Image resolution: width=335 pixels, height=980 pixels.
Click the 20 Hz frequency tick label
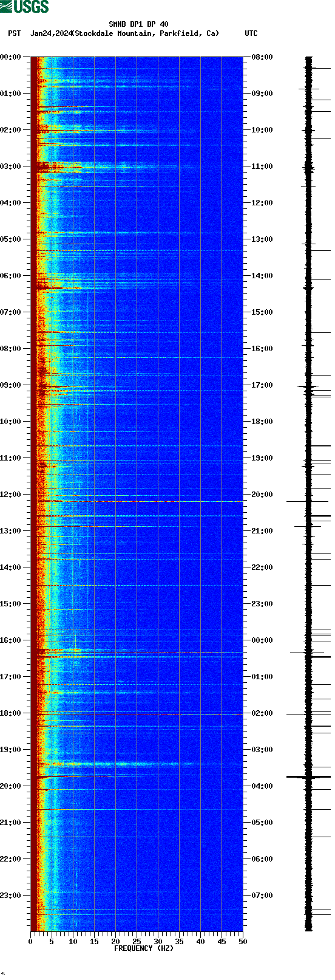click(x=115, y=942)
